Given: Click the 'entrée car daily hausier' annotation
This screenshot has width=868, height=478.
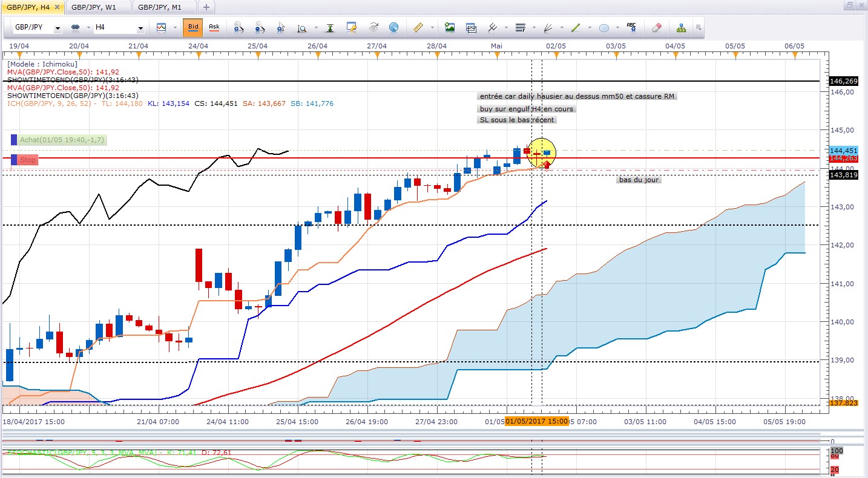Looking at the screenshot, I should (576, 96).
